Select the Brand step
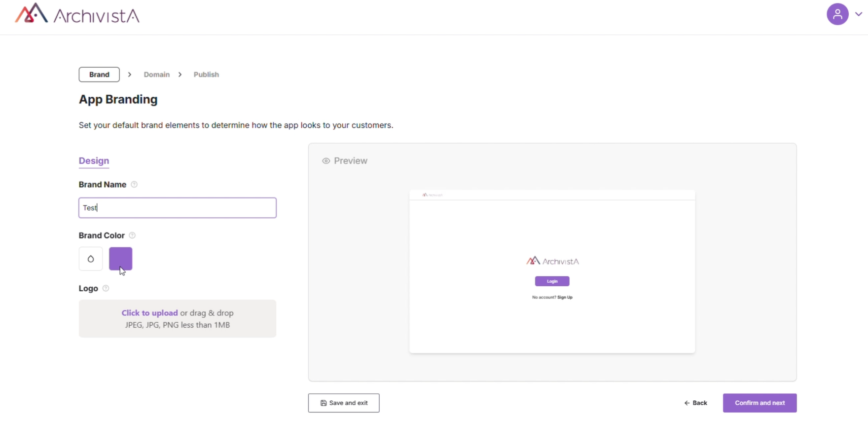Image resolution: width=868 pixels, height=422 pixels. 99,75
